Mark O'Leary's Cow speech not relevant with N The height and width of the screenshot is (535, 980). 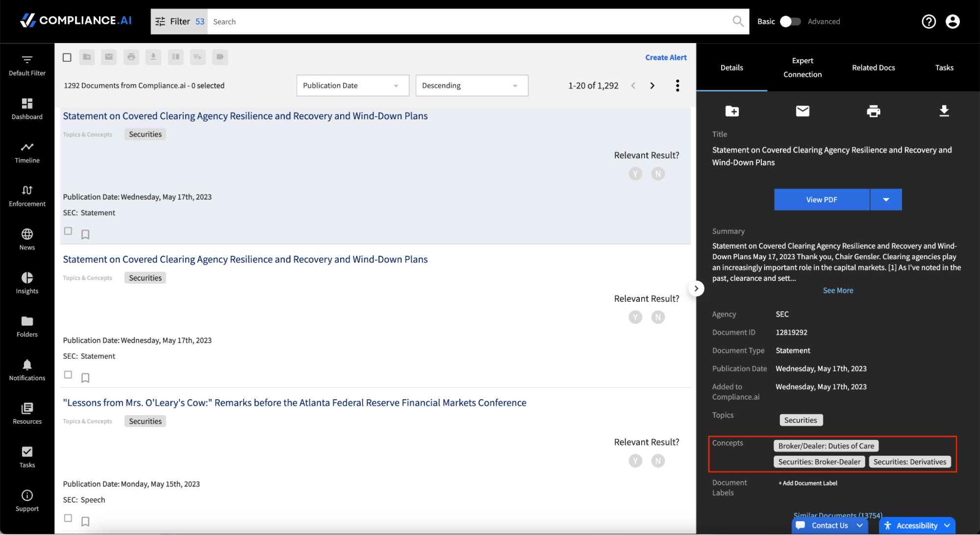click(658, 461)
